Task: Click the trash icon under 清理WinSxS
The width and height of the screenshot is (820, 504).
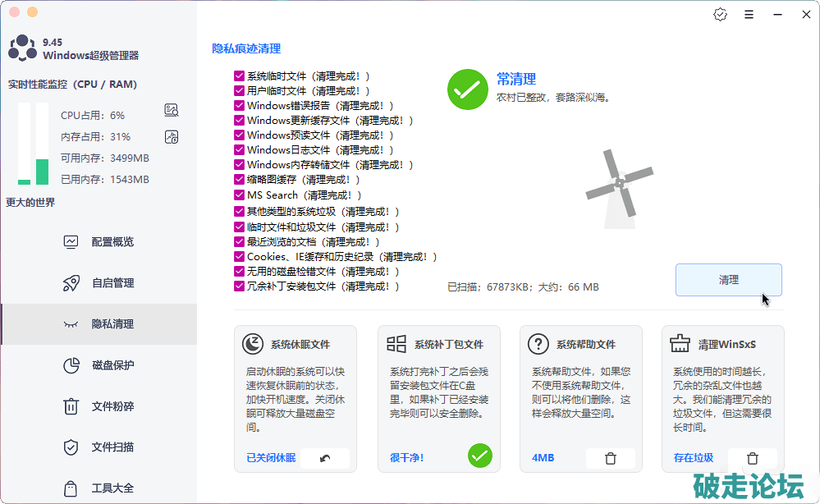Action: (x=752, y=458)
